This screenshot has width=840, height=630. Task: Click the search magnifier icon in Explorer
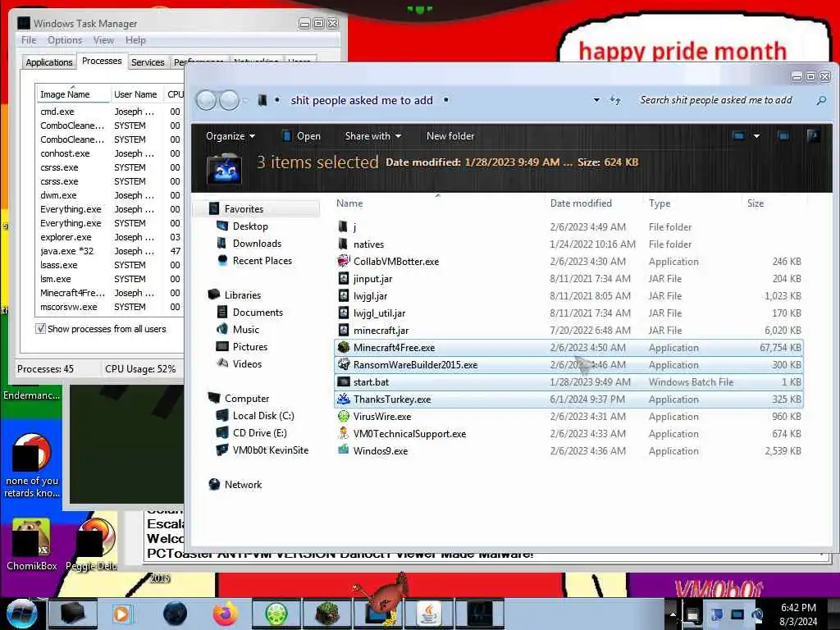pyautogui.click(x=820, y=100)
